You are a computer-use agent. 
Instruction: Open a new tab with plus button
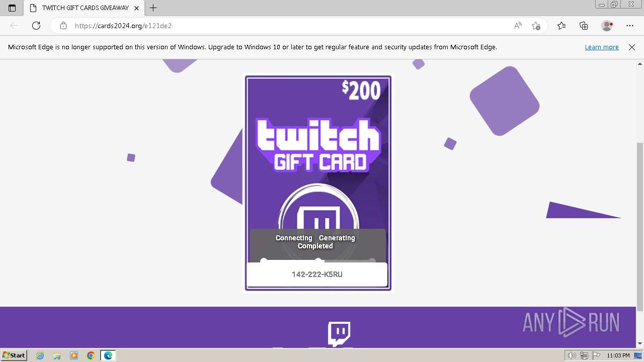coord(153,8)
